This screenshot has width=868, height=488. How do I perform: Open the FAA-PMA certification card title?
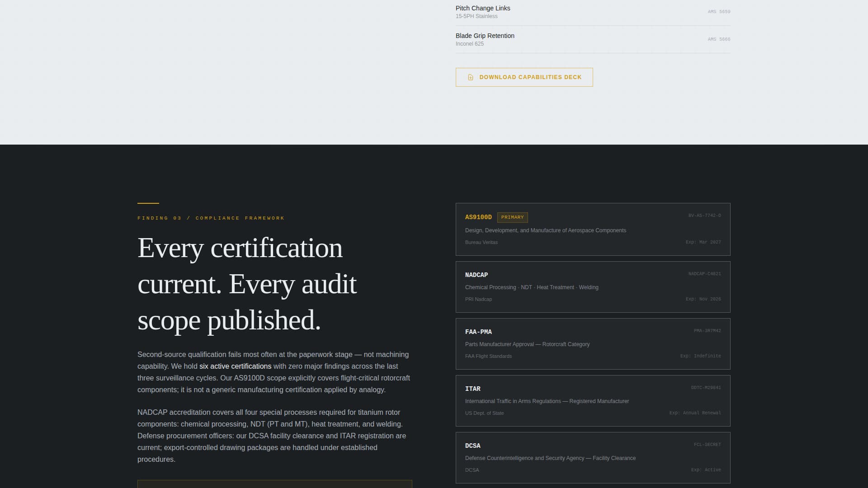click(478, 332)
